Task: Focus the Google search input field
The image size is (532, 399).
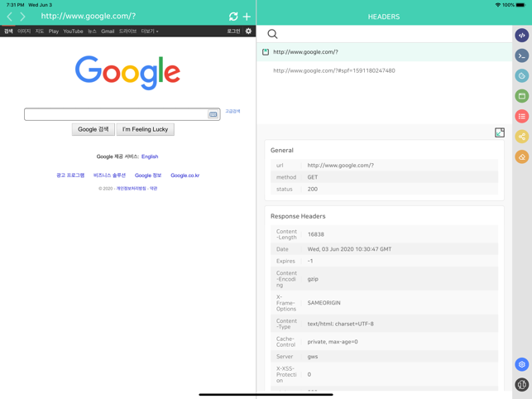Action: [116, 114]
